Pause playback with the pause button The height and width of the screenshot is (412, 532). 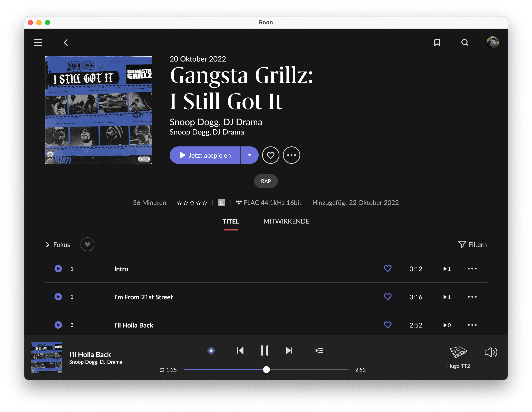point(264,350)
